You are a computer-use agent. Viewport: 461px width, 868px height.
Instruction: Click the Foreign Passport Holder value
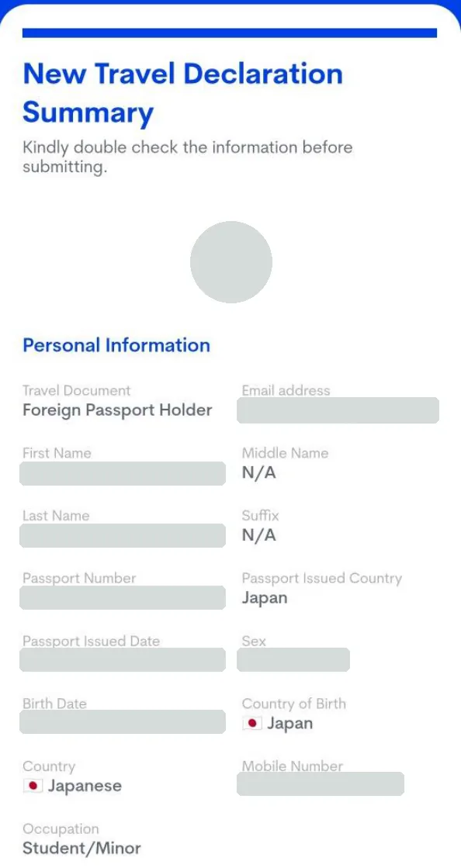click(x=117, y=410)
